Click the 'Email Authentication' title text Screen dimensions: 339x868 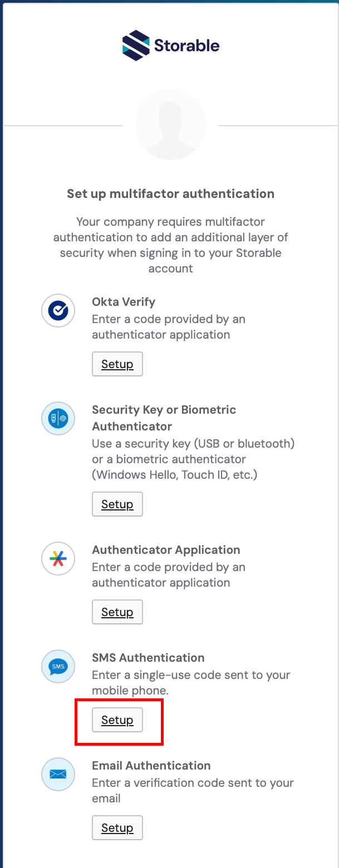click(151, 766)
